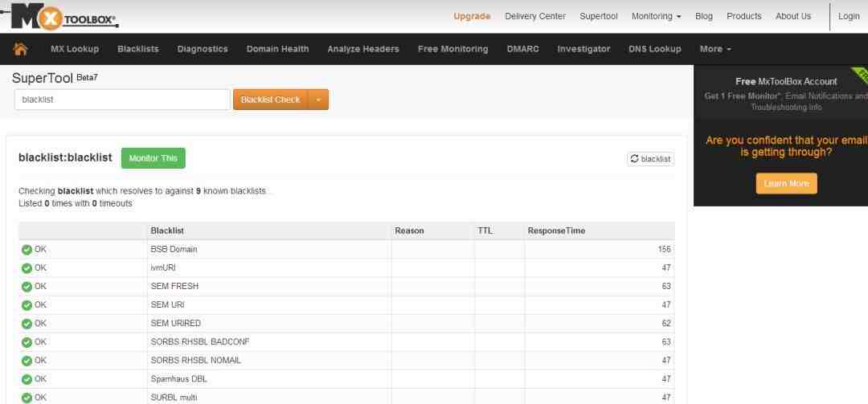Focus the SuperTool search input field
This screenshot has height=404, width=868.
click(x=122, y=100)
